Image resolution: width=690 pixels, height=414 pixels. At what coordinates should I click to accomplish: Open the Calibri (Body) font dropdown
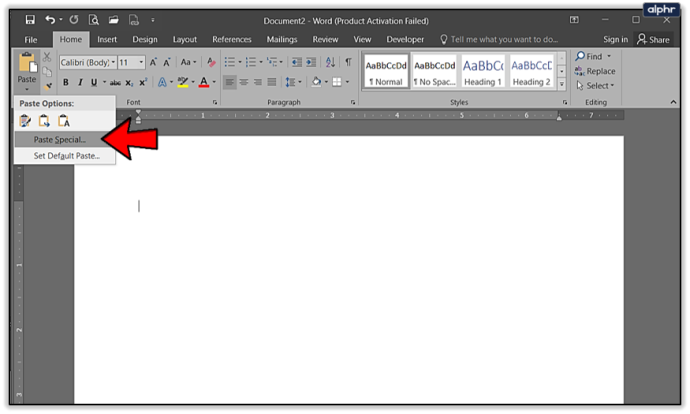point(88,62)
